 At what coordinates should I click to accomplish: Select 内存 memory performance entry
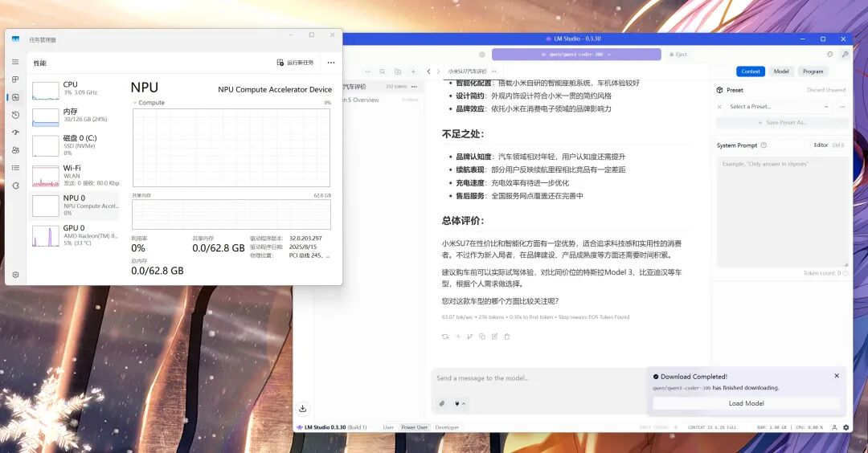(74, 116)
